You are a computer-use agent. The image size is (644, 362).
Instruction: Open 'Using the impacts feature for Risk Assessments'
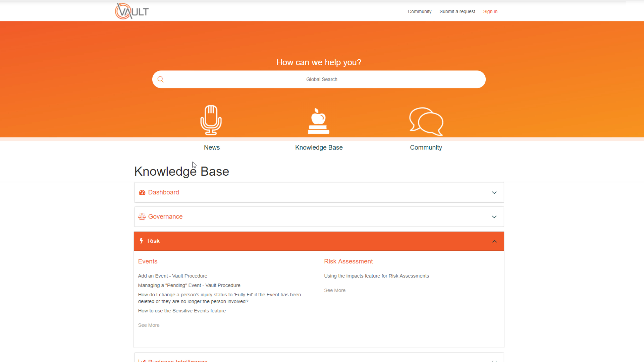coord(376,276)
